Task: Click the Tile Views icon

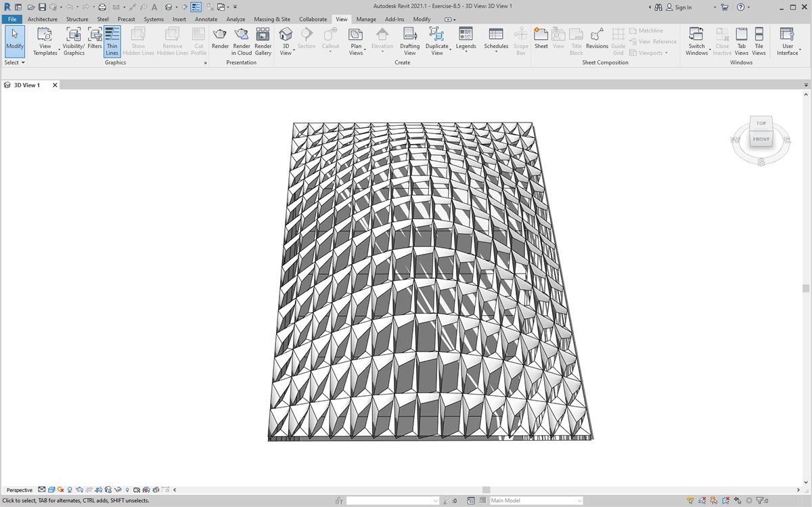Action: click(x=759, y=41)
